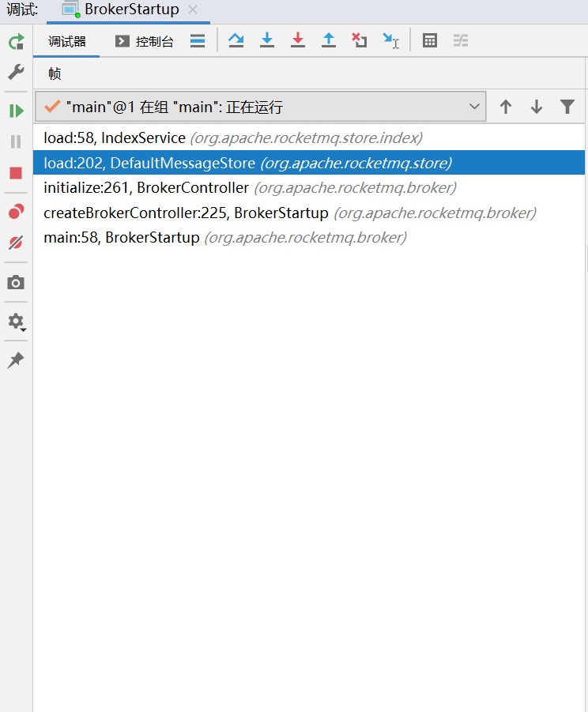This screenshot has width=588, height=712.
Task: Select frame main:58, BrokerStartup
Action: 309,238
